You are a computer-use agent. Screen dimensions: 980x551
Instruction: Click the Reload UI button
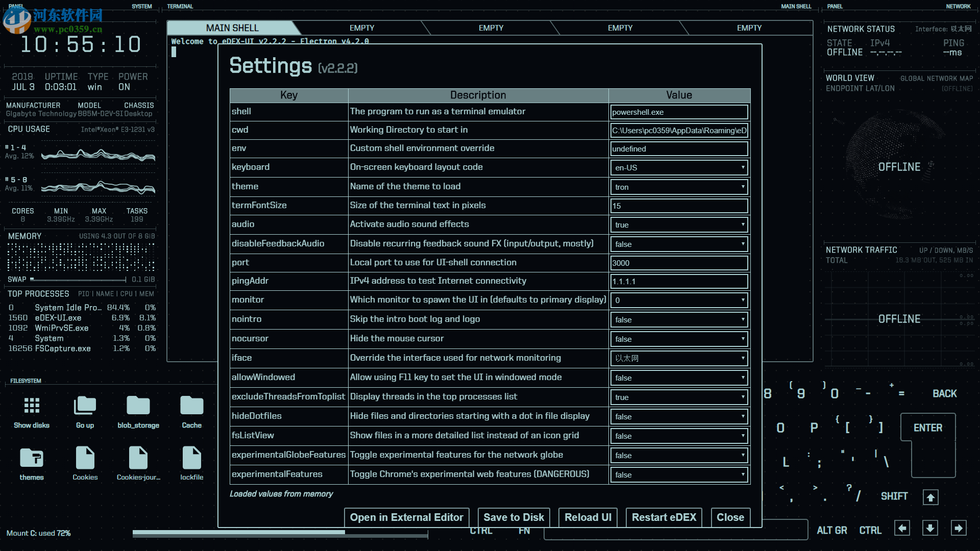click(587, 517)
